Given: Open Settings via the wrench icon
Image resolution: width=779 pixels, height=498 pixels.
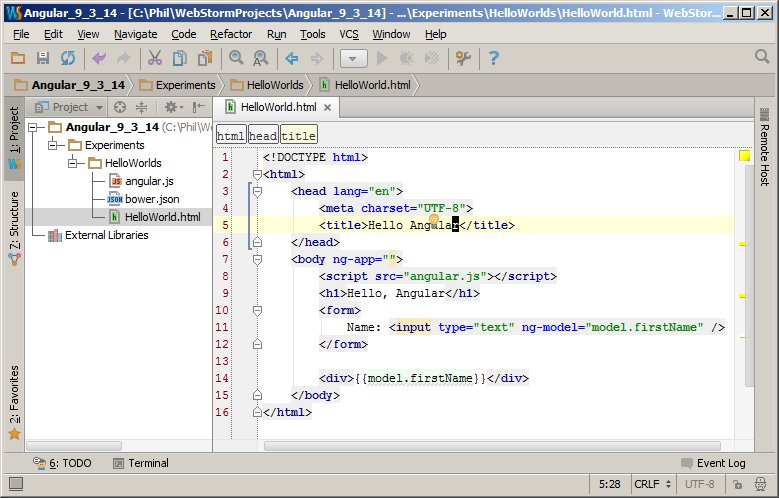Looking at the screenshot, I should [x=462, y=59].
